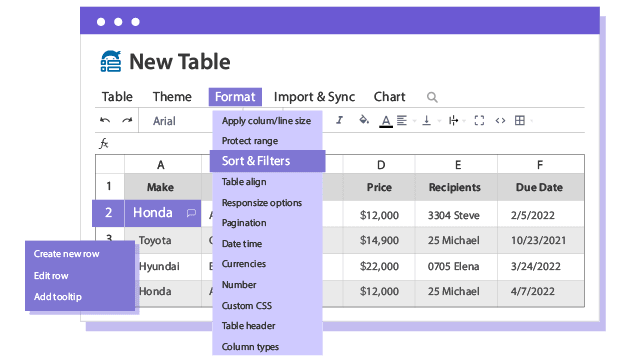Select highlighted row 2 number
Viewport: 631px width, 361px height.
108,213
